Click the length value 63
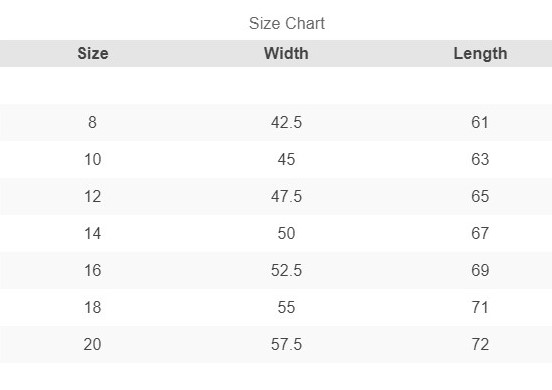Screen dimensions: 552x390 click(480, 159)
